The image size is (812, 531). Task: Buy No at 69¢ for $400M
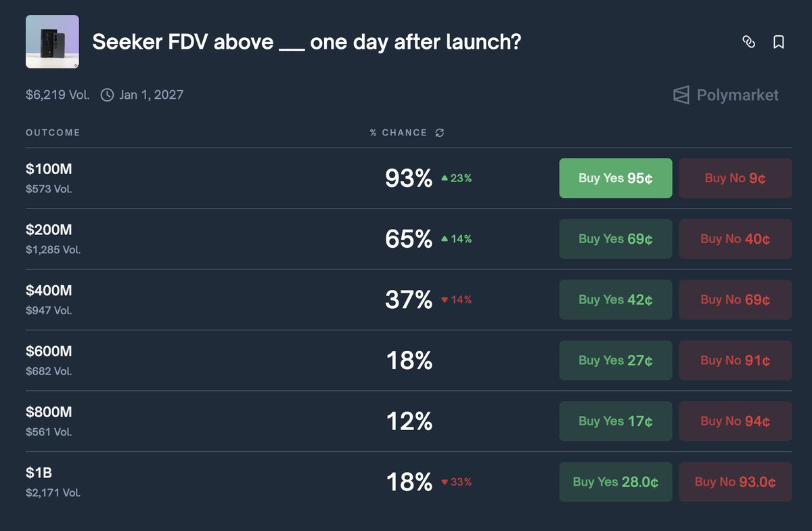[x=735, y=299]
